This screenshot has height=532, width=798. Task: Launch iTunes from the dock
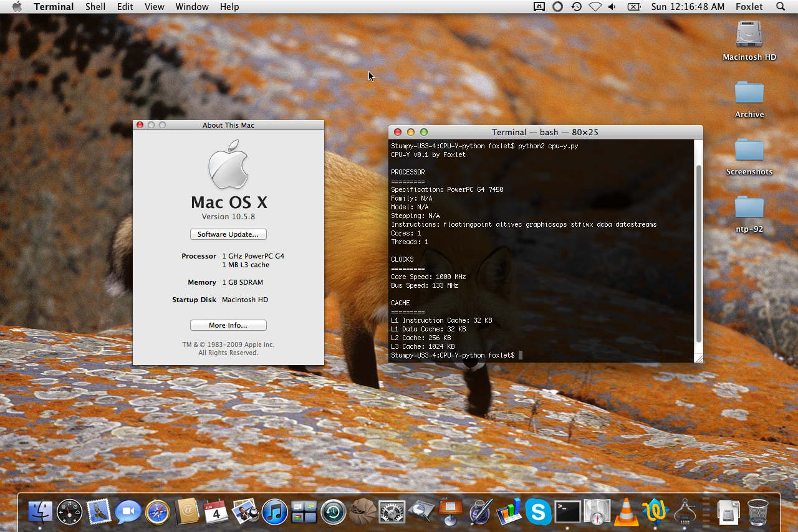(275, 512)
